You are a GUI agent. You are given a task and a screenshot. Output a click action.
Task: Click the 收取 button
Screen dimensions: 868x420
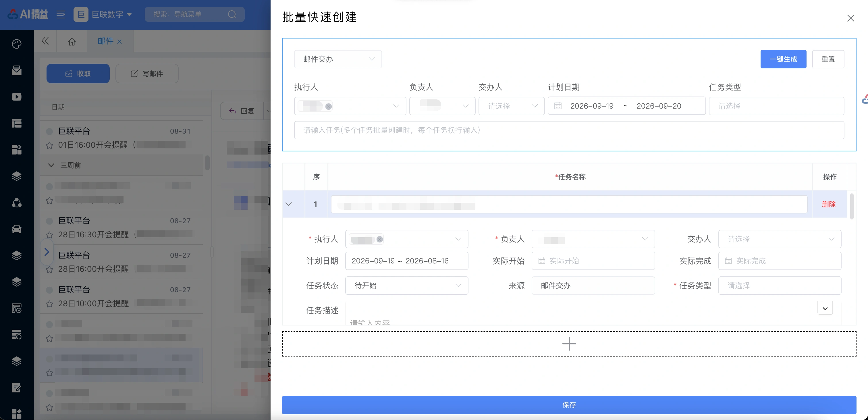78,74
